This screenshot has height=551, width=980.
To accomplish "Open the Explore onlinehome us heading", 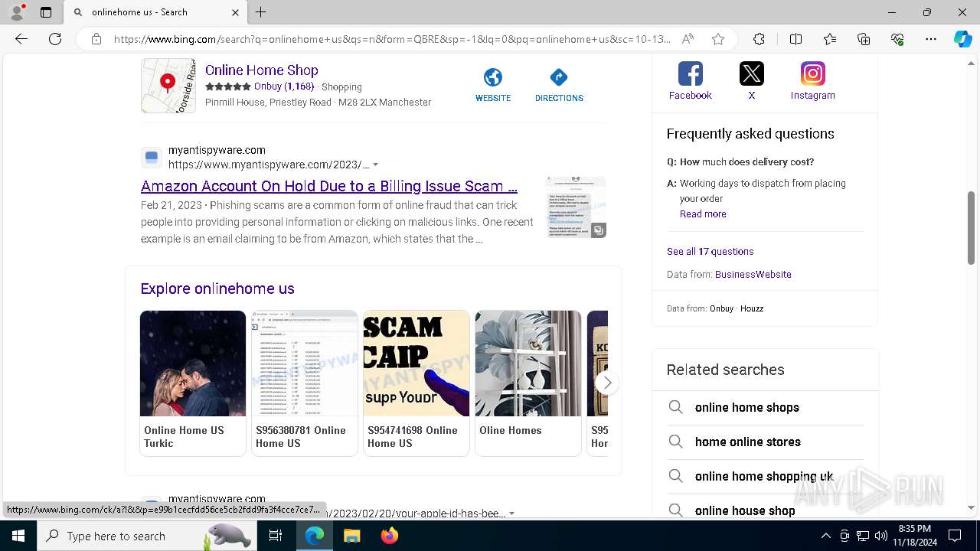I will click(x=217, y=289).
